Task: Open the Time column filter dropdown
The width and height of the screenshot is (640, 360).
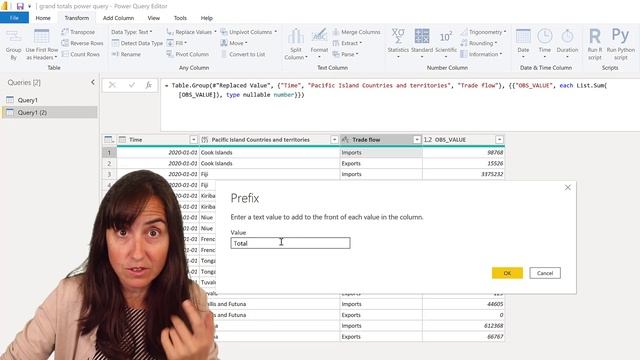Action: pos(193,140)
